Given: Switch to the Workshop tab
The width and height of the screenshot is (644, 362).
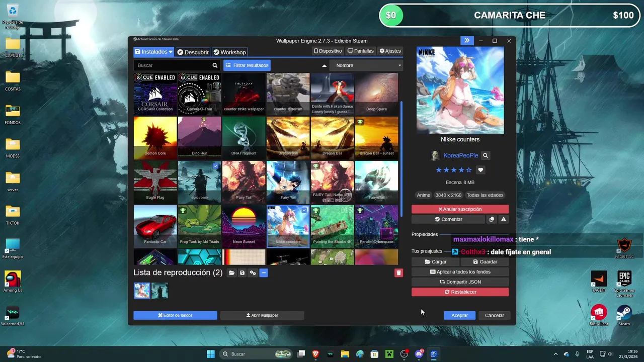Looking at the screenshot, I should click(x=229, y=52).
